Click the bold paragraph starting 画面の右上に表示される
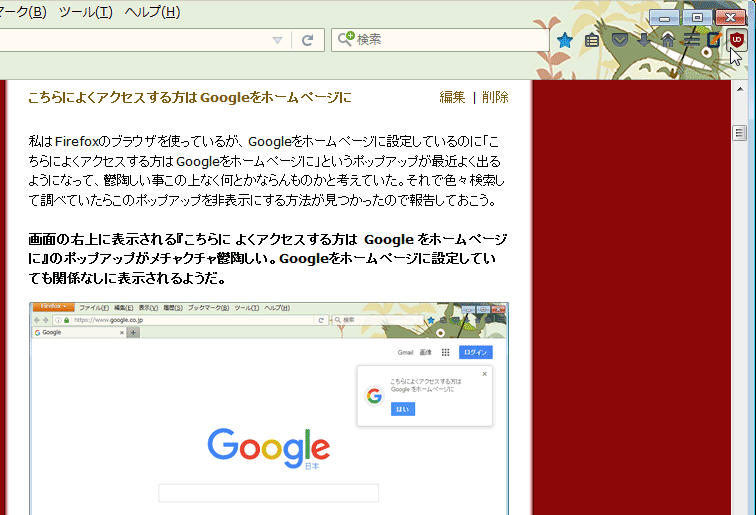This screenshot has height=515, width=756. click(268, 258)
